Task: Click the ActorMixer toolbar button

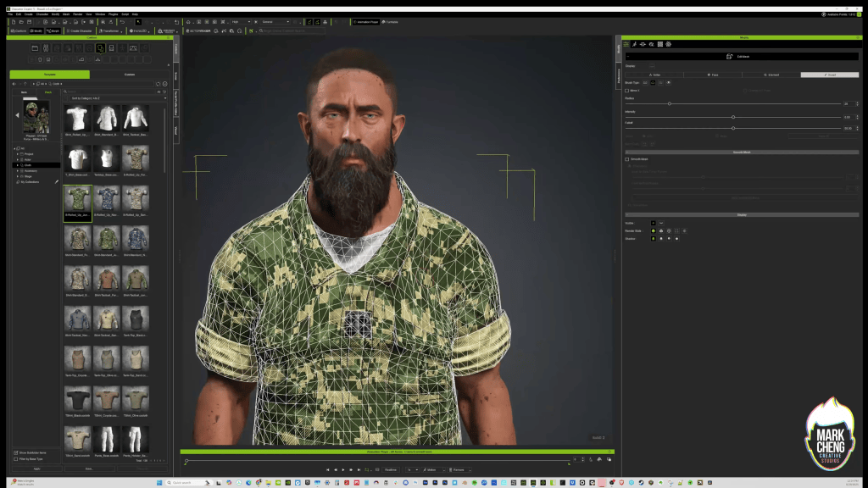Action: point(198,31)
